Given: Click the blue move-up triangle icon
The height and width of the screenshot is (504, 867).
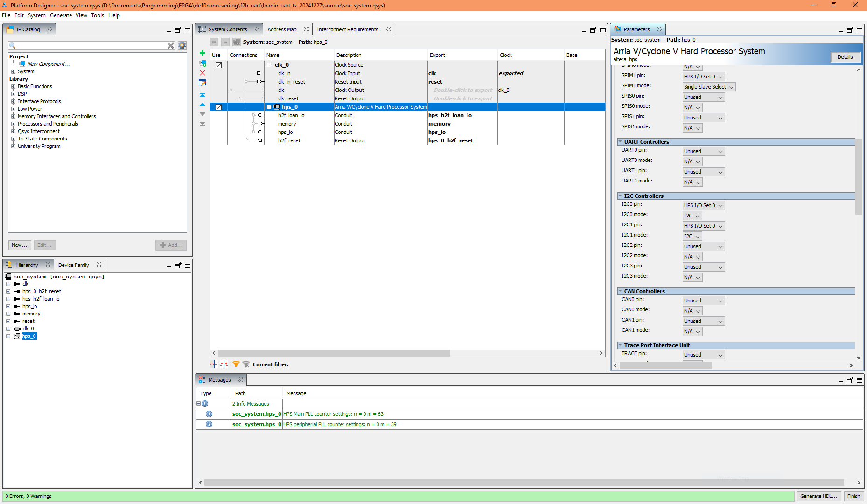Looking at the screenshot, I should (203, 105).
